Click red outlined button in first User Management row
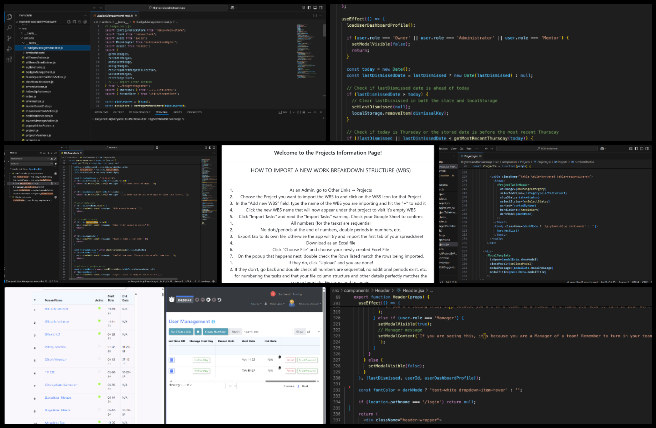The width and height of the screenshot is (656, 428). click(290, 360)
